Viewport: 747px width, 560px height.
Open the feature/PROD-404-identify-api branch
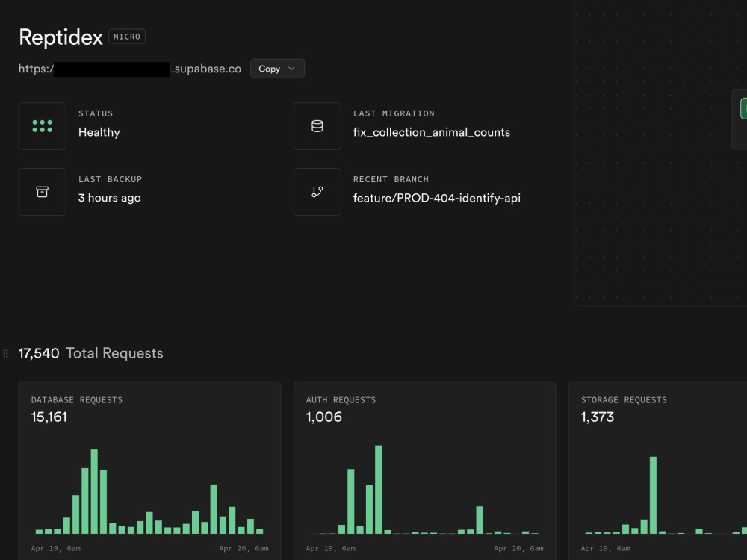coord(437,198)
